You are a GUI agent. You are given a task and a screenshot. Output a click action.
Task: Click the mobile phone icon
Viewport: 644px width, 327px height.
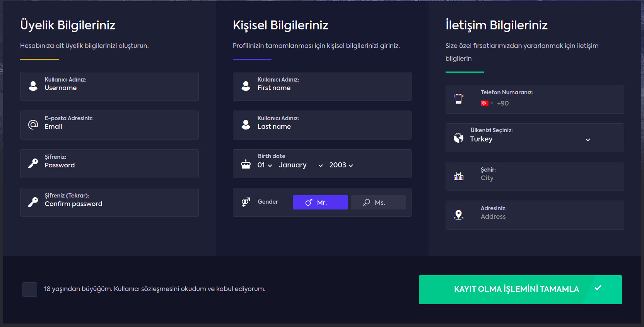[x=459, y=99]
